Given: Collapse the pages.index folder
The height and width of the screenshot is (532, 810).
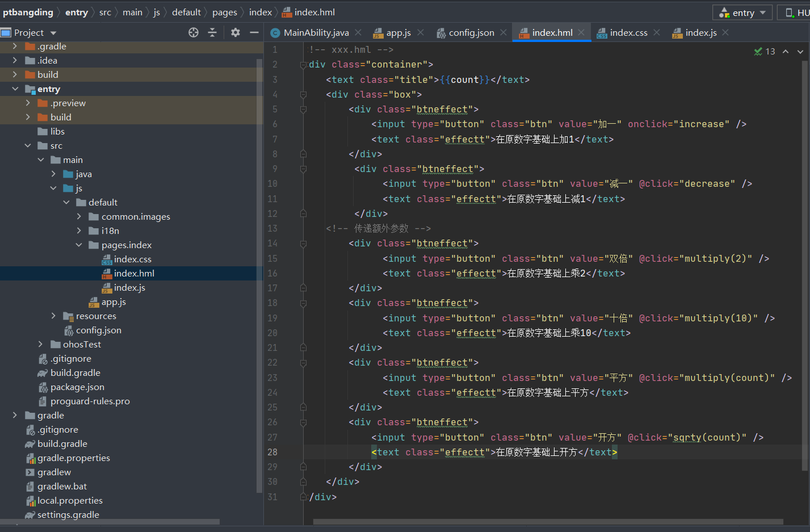Looking at the screenshot, I should (x=79, y=245).
